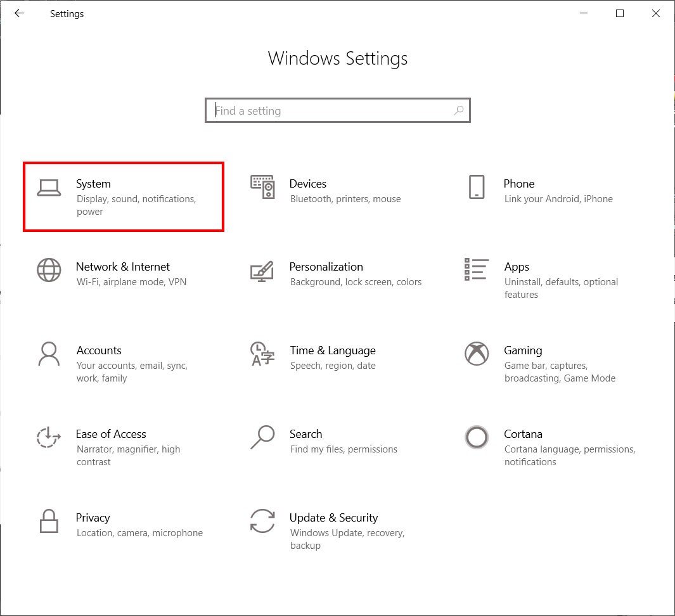Open Search settings title

pos(305,434)
